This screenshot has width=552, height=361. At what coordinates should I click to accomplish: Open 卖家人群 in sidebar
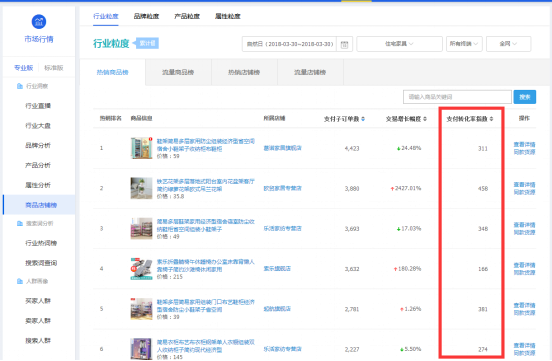pos(38,321)
